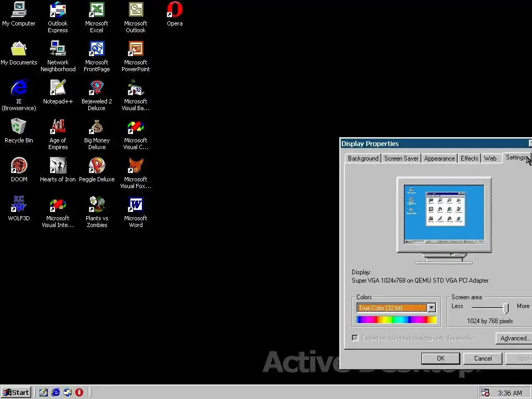Select the Peggle Deluxe desktop icon

click(97, 170)
